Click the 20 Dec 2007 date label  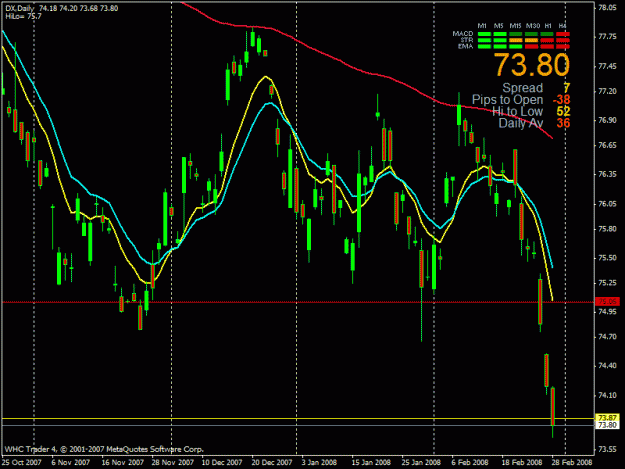point(272,462)
